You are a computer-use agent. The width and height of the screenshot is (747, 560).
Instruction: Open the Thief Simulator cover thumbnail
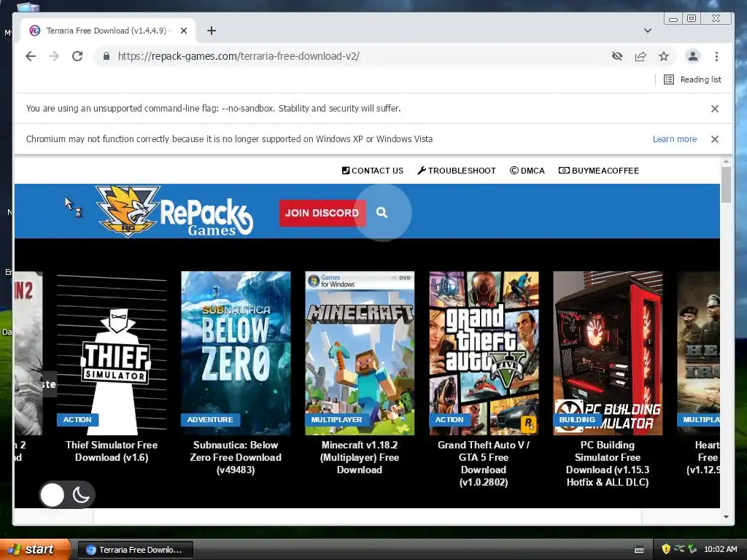(112, 353)
